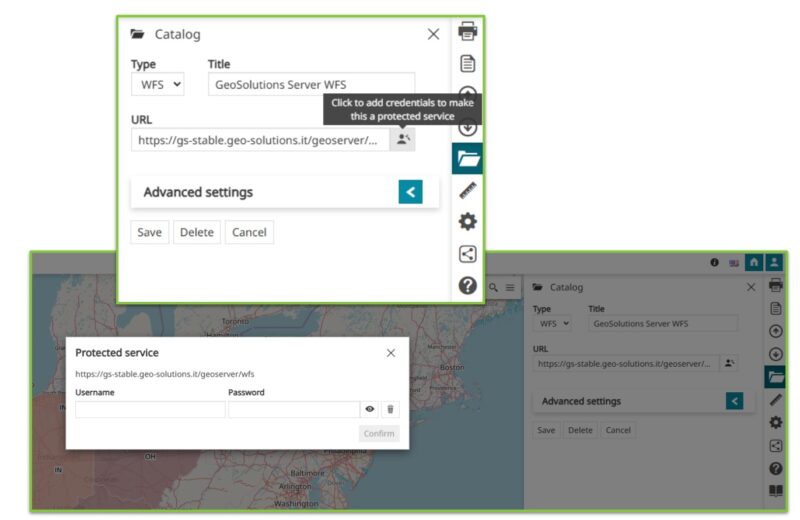
Task: Click the add-credentials user icon in the enlarged panel
Action: (403, 139)
